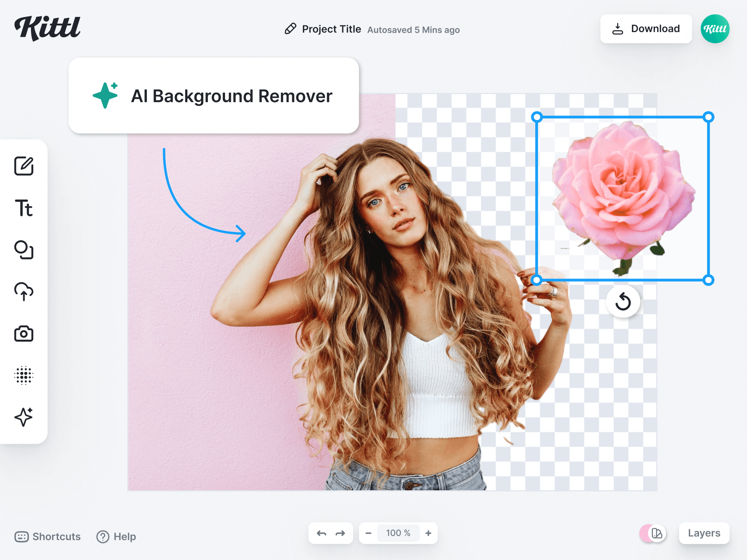This screenshot has height=560, width=747.
Task: Click bottom-right selection handle of rose
Action: (x=708, y=280)
